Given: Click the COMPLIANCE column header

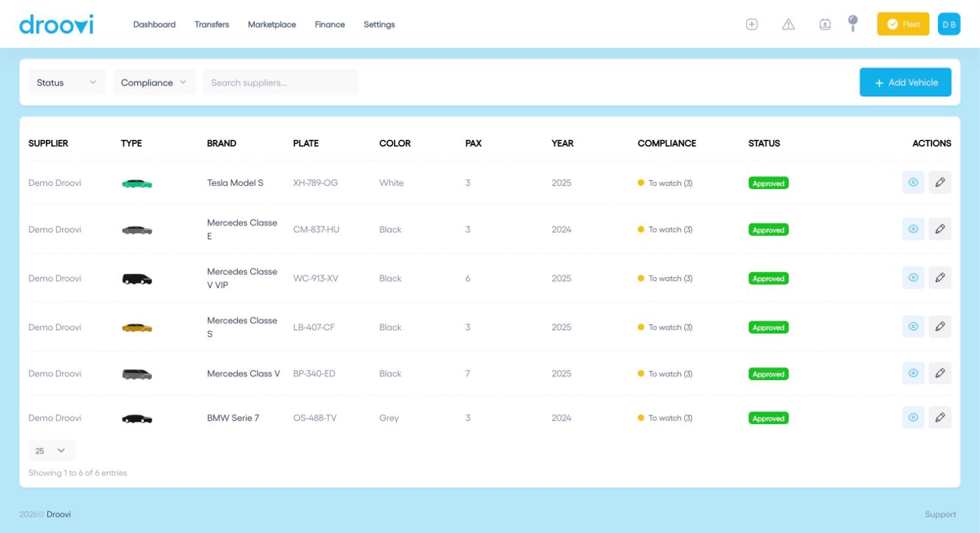Looking at the screenshot, I should (667, 143).
